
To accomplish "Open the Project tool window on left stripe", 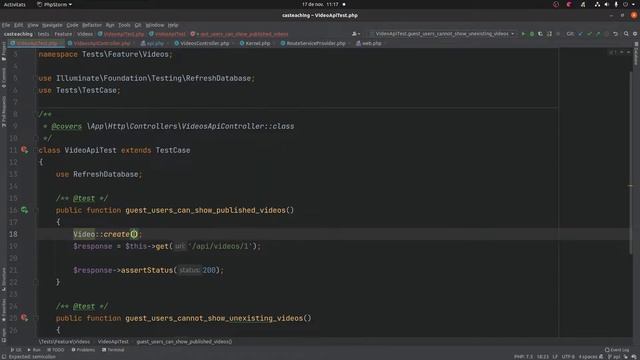I will pyautogui.click(x=4, y=50).
